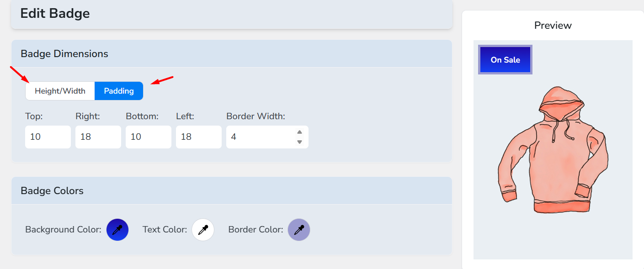The height and width of the screenshot is (269, 644).
Task: Click the Edit Badge page title
Action: tap(55, 14)
